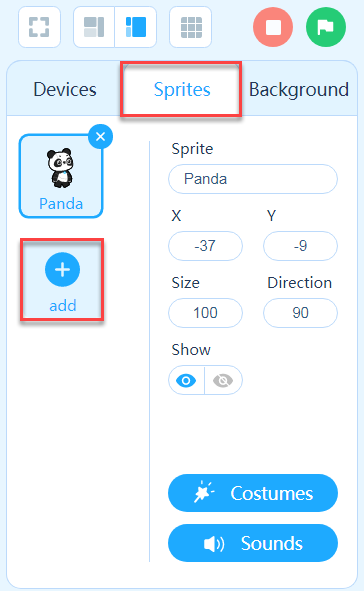Select the large stage layout icon

click(136, 27)
